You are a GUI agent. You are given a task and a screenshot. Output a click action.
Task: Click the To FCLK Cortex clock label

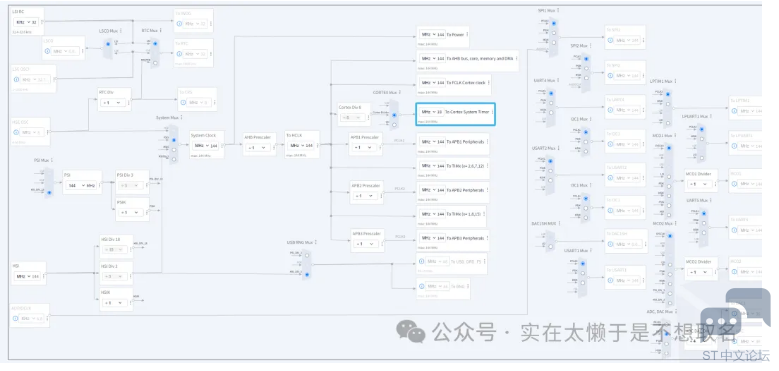click(x=465, y=82)
